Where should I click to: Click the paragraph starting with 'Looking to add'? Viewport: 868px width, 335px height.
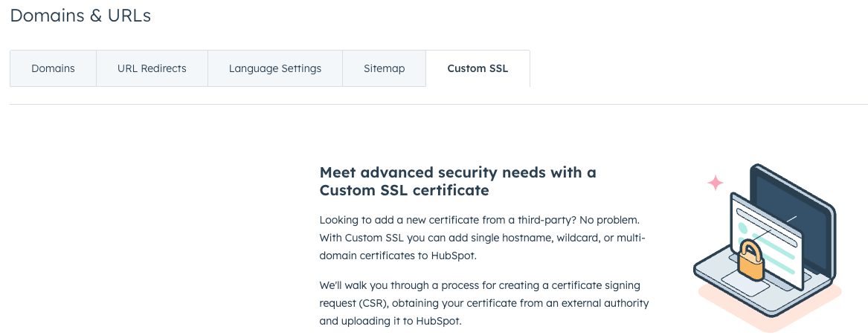[x=483, y=238]
